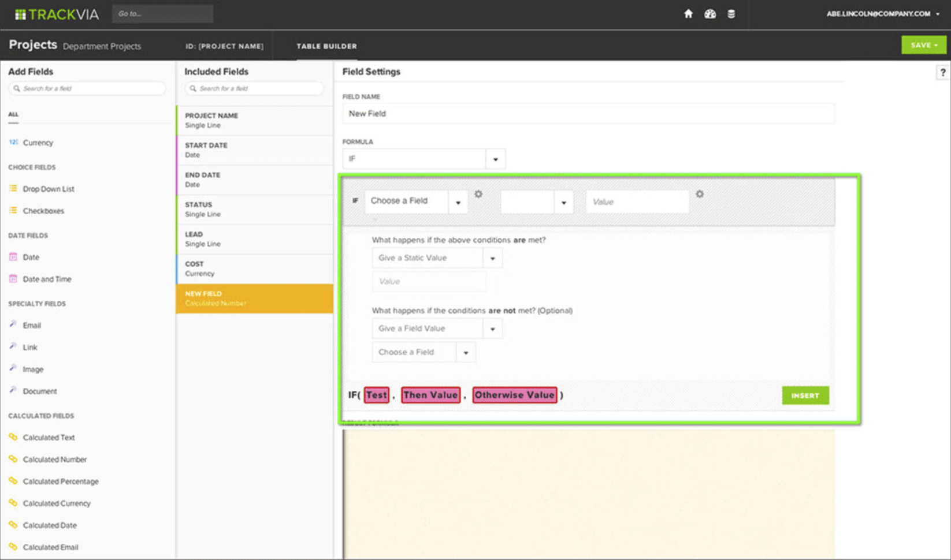Add a Drop Down List field
Viewport: 951px width, 560px height.
(x=47, y=189)
